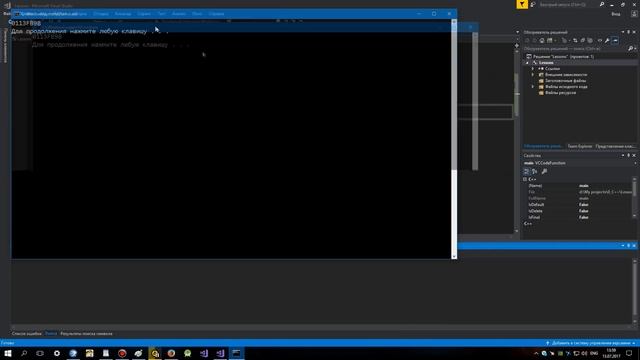
Task: Click the Categorized view icon in Properties panel
Action: [x=527, y=171]
